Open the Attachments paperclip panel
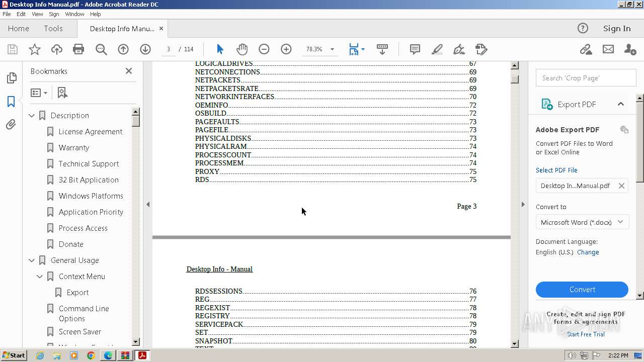Image resolution: width=644 pixels, height=362 pixels. pos(11,124)
